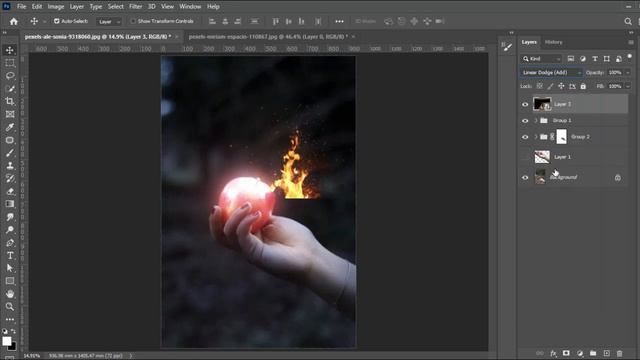Open the Filter menu

(x=136, y=7)
